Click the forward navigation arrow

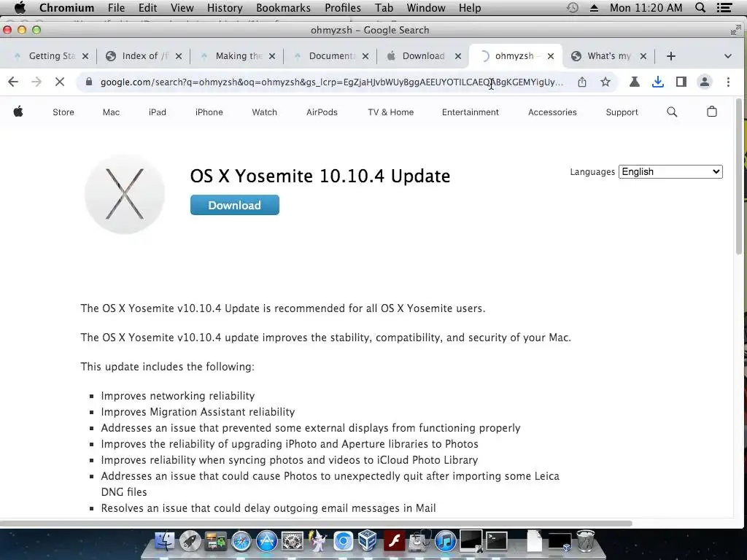tap(36, 82)
